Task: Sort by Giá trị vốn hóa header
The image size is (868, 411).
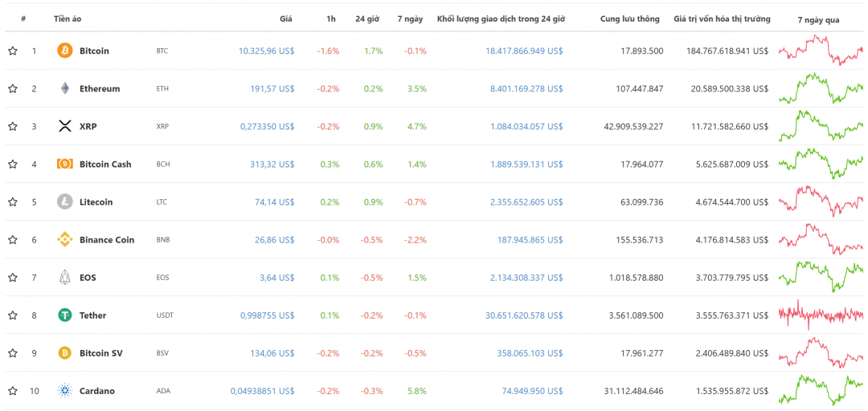Action: [722, 18]
